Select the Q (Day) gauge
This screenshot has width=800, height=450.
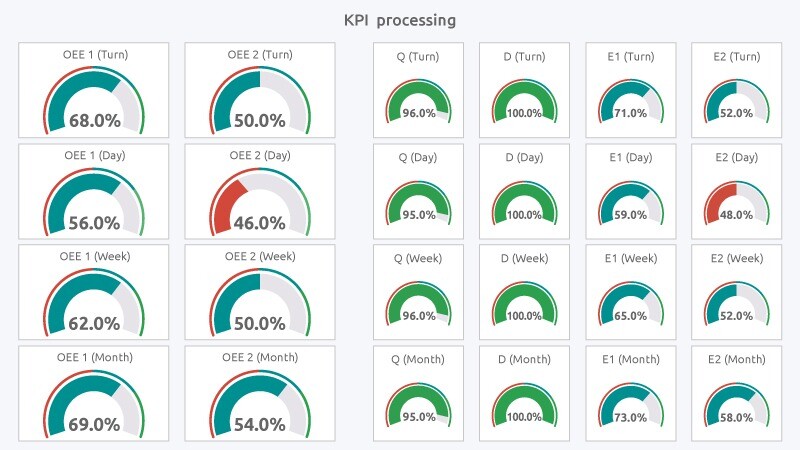419,202
